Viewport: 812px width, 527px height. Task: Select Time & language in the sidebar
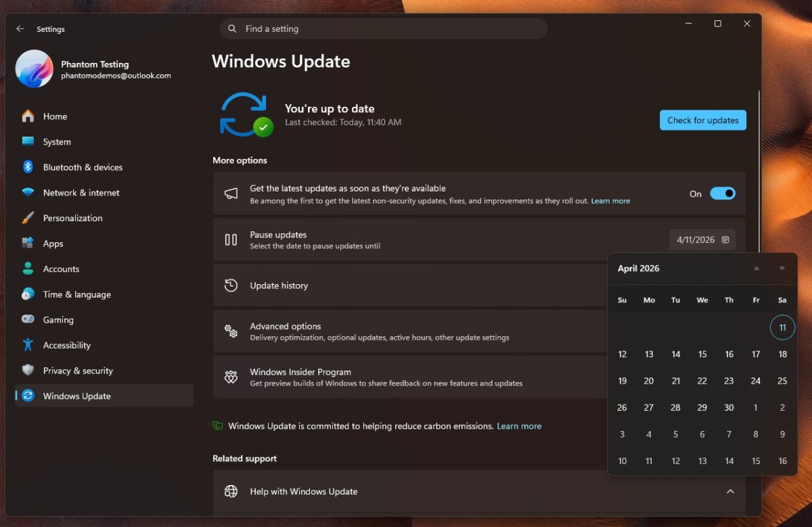point(28,294)
